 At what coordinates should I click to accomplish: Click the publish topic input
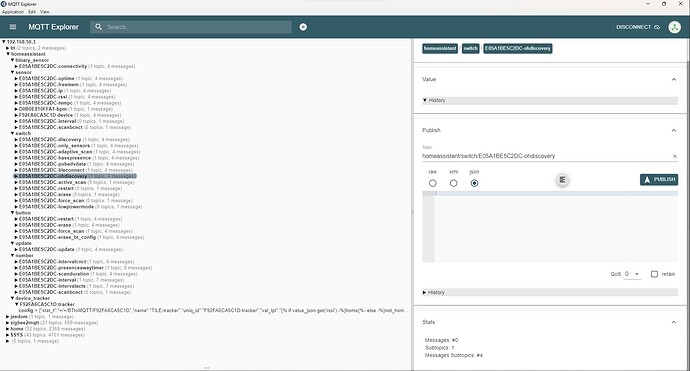coord(546,156)
